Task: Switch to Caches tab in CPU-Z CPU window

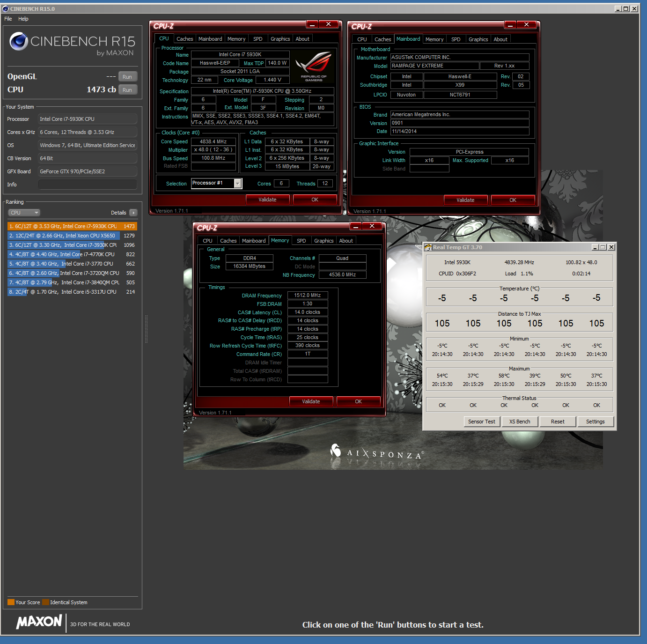Action: pyautogui.click(x=184, y=39)
